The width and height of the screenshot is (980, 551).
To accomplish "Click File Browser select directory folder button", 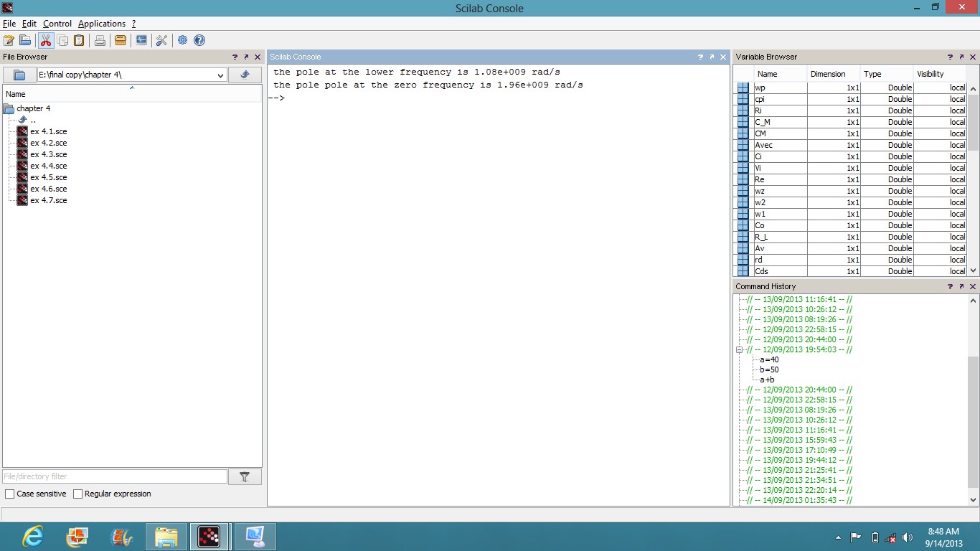I will pos(19,75).
